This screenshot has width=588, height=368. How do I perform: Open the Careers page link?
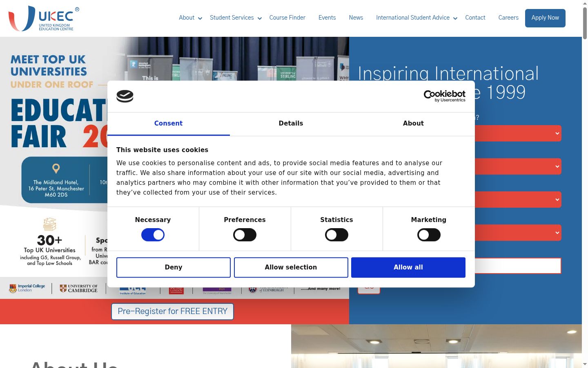pyautogui.click(x=508, y=18)
